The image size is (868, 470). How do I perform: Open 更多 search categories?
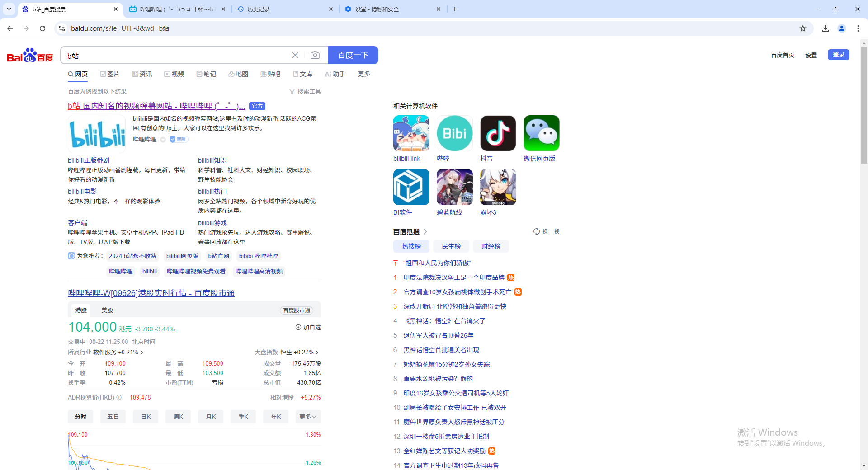[364, 74]
